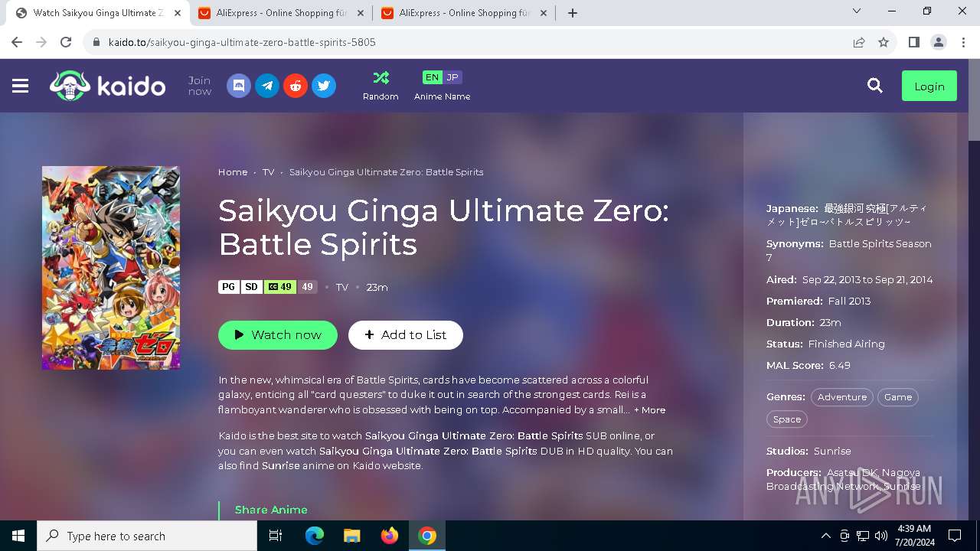Reload the current page

(66, 43)
